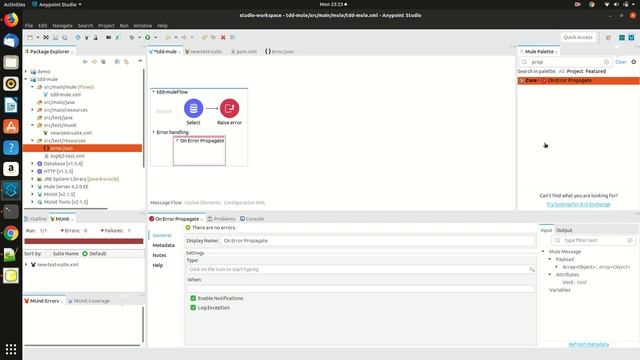The image size is (640, 360).
Task: Collapse the tdd-mule project node
Action: (26, 79)
